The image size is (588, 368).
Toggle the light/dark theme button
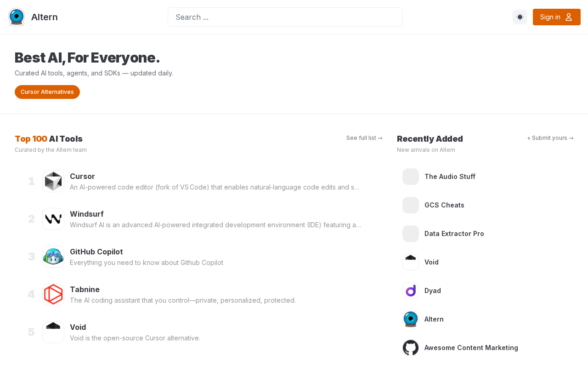(520, 17)
